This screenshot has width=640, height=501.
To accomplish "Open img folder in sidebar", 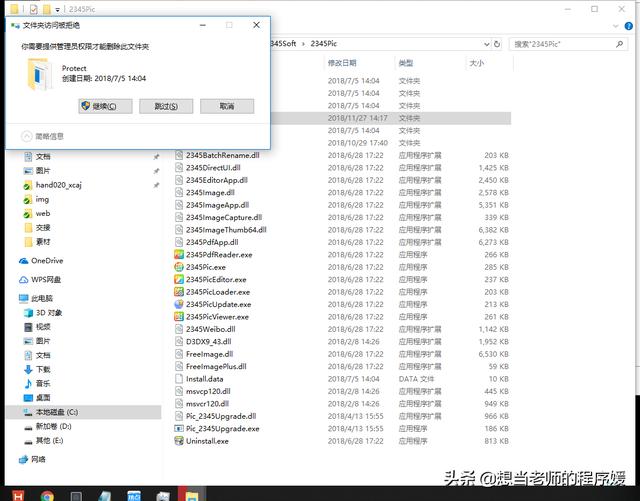I will (x=42, y=199).
